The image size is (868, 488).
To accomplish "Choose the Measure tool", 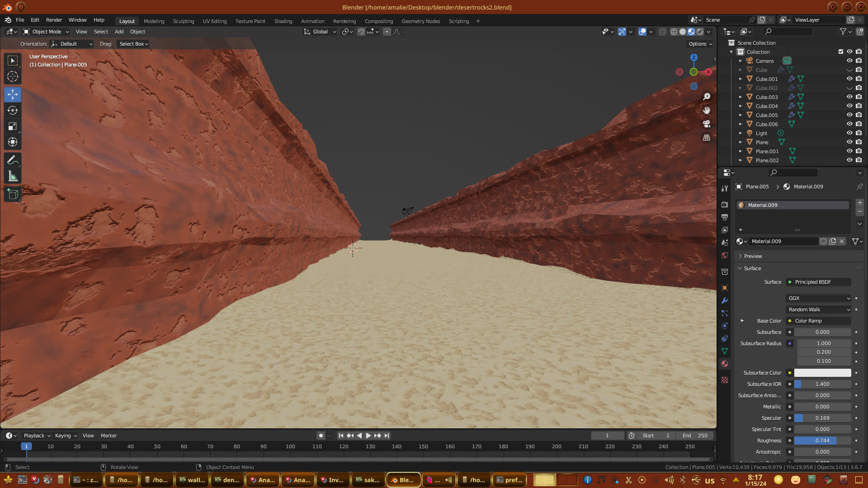I will pyautogui.click(x=13, y=177).
